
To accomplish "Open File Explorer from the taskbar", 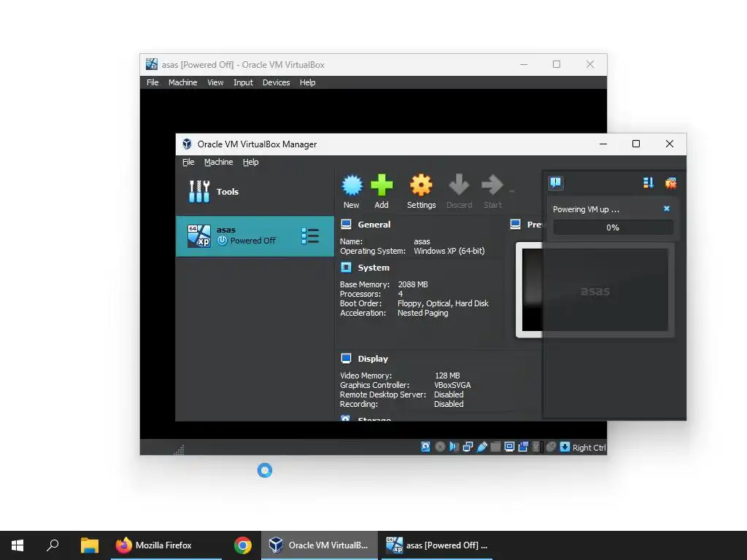I will pos(89,545).
